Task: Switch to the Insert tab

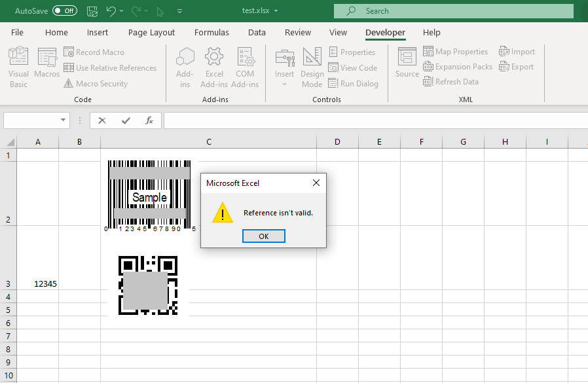Action: pos(98,33)
